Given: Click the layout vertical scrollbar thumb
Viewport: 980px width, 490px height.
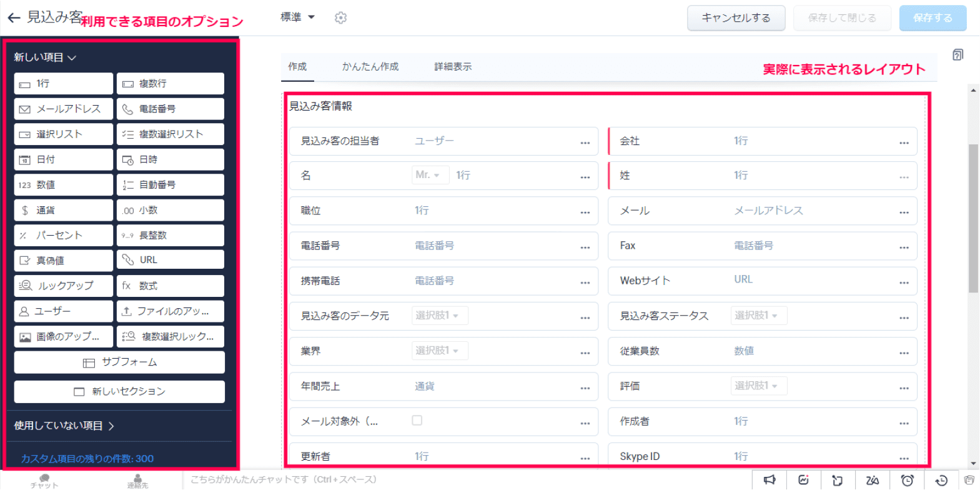Looking at the screenshot, I should 973,218.
